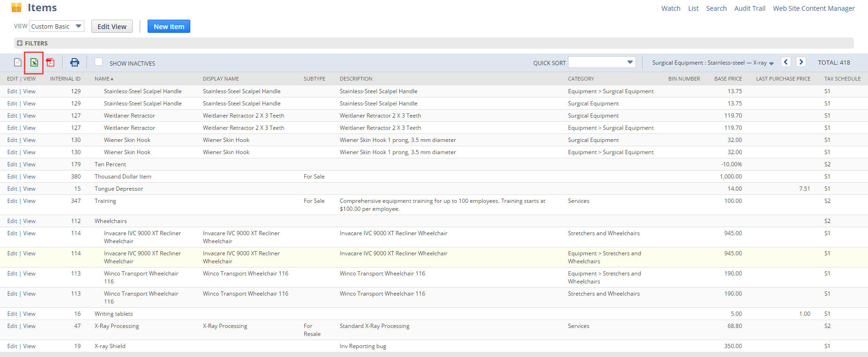This screenshot has width=868, height=357.
Task: Expand the Filters plus icon
Action: [20, 43]
